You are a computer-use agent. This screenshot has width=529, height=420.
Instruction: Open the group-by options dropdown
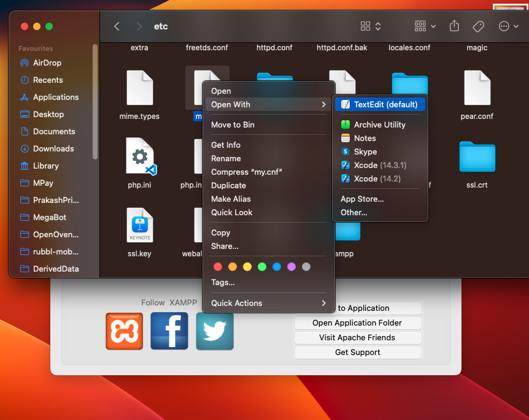425,26
